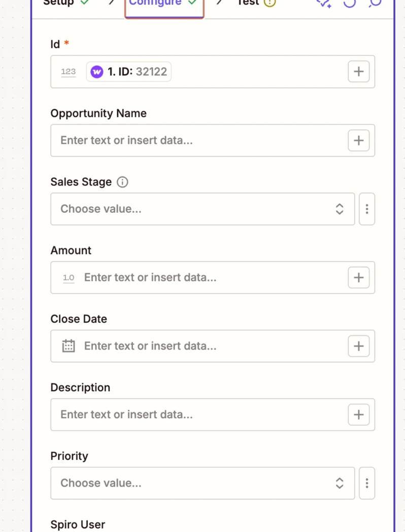
Task: Expand the Priority dropdown
Action: (202, 483)
